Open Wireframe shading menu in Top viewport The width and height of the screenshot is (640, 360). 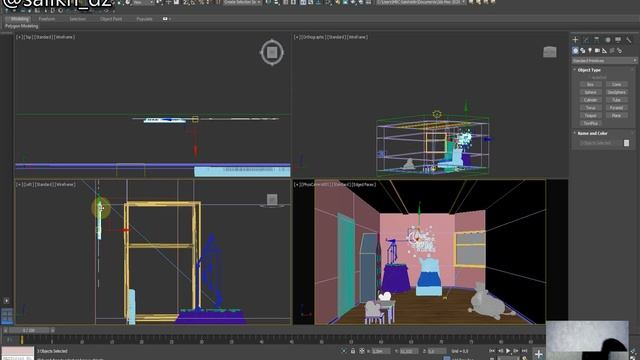point(64,37)
